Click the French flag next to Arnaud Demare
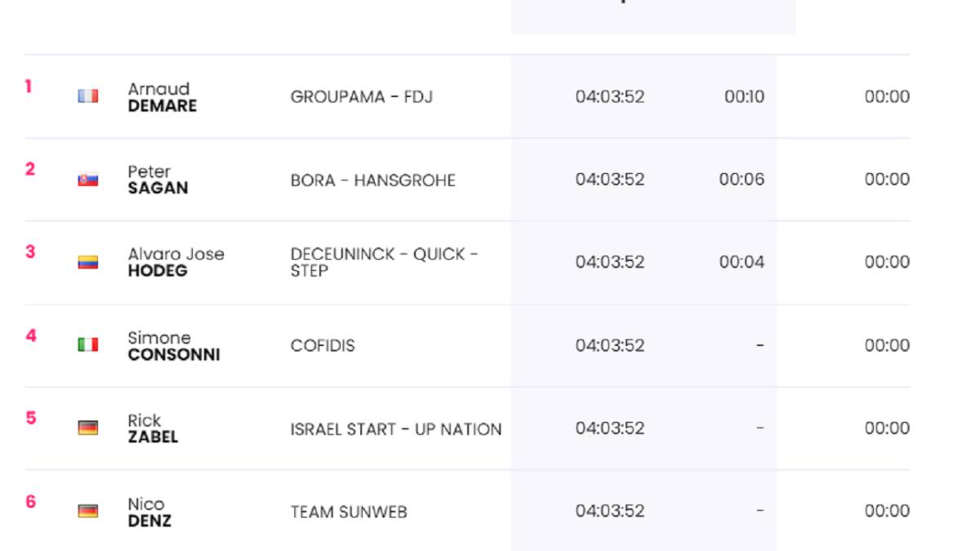This screenshot has height=551, width=980. click(x=88, y=96)
